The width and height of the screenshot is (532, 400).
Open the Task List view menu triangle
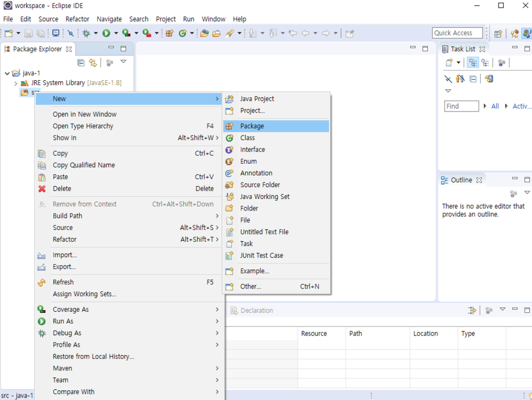[448, 91]
